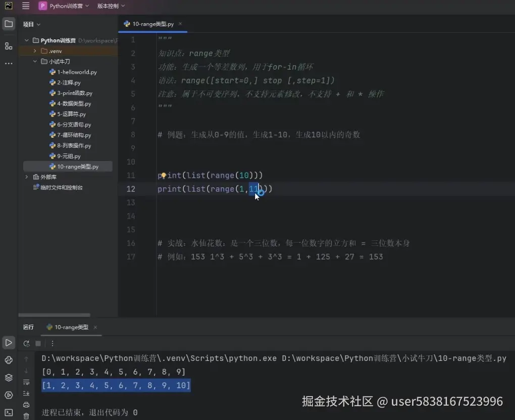Image resolution: width=515 pixels, height=420 pixels.
Task: Click the intention lightbulb on line 11
Action: [163, 176]
